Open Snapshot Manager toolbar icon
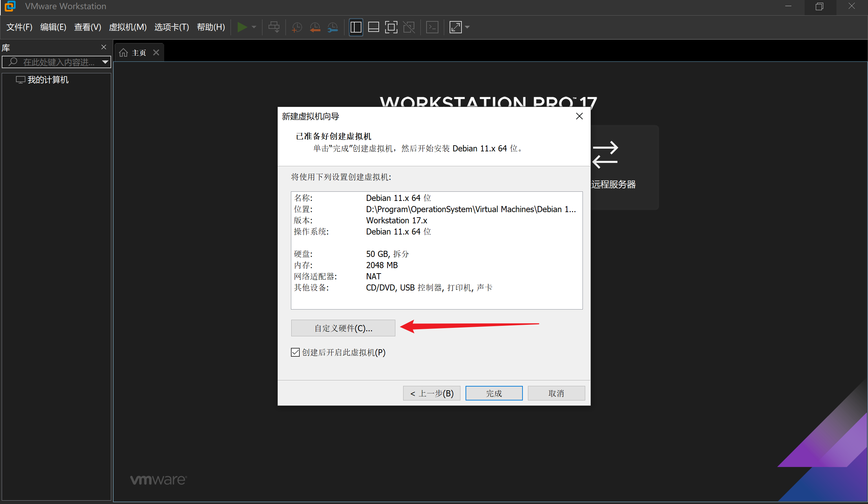 coord(333,27)
